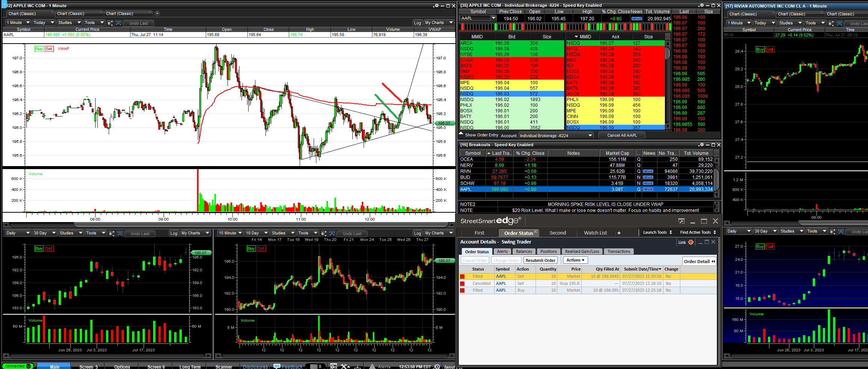Open the 15 Minute interval dropdown
This screenshot has width=868, height=369.
click(x=230, y=233)
